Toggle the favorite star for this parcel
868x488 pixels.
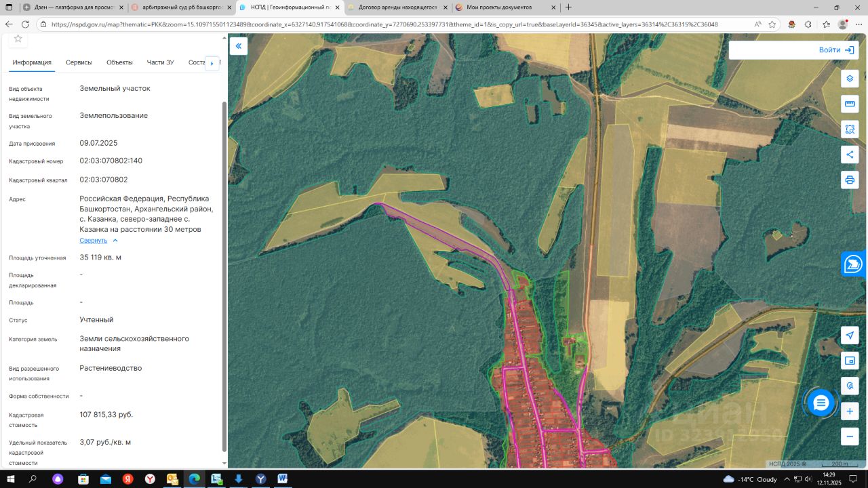[18, 39]
